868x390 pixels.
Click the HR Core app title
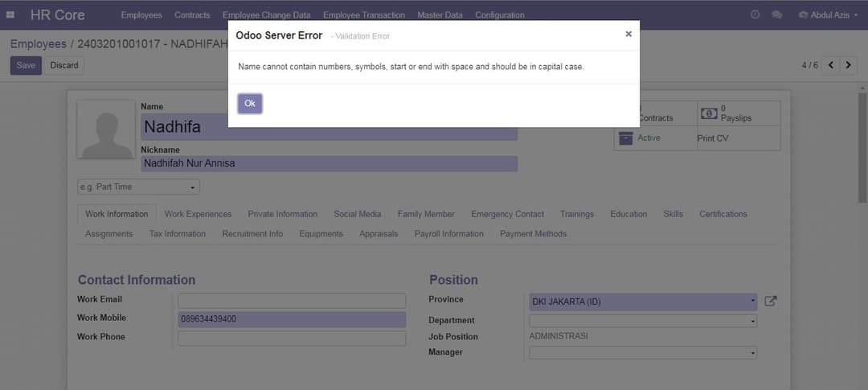coord(58,15)
